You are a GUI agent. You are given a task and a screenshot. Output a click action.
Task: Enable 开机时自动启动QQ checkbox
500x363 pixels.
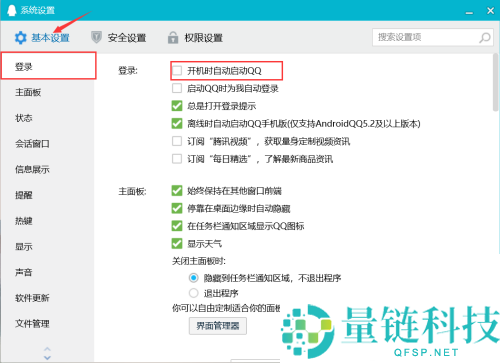coord(177,71)
